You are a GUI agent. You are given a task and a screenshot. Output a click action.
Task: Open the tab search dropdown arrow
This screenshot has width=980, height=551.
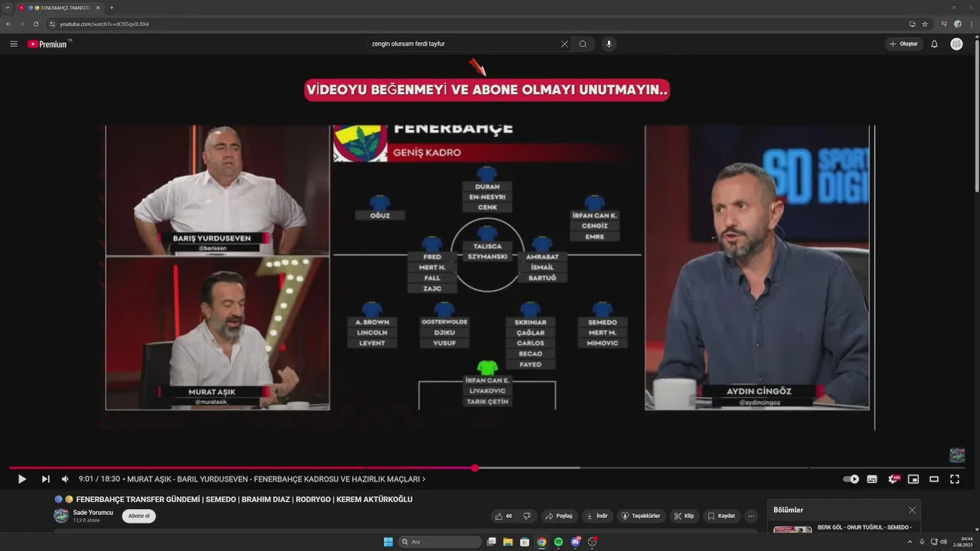[7, 8]
